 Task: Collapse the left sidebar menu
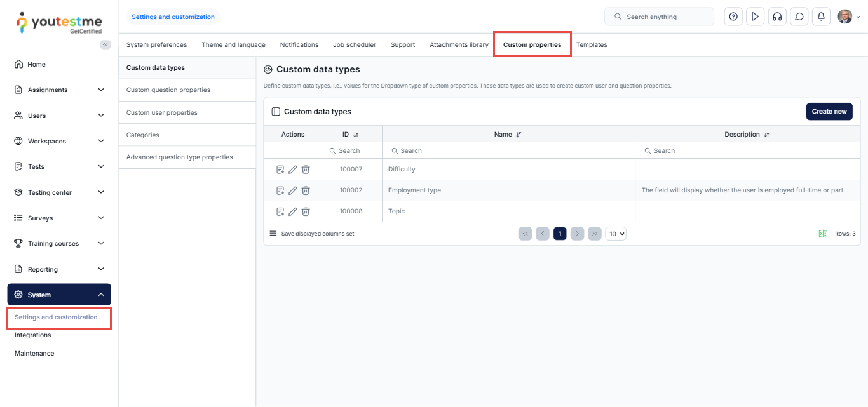(105, 44)
